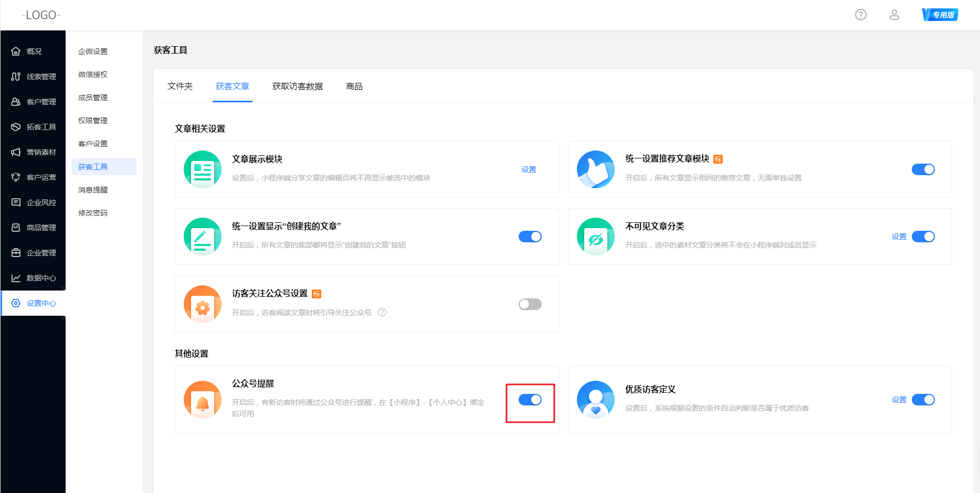Click the 创建我的文章 green edit icon
This screenshot has width=980, height=493.
click(x=203, y=237)
